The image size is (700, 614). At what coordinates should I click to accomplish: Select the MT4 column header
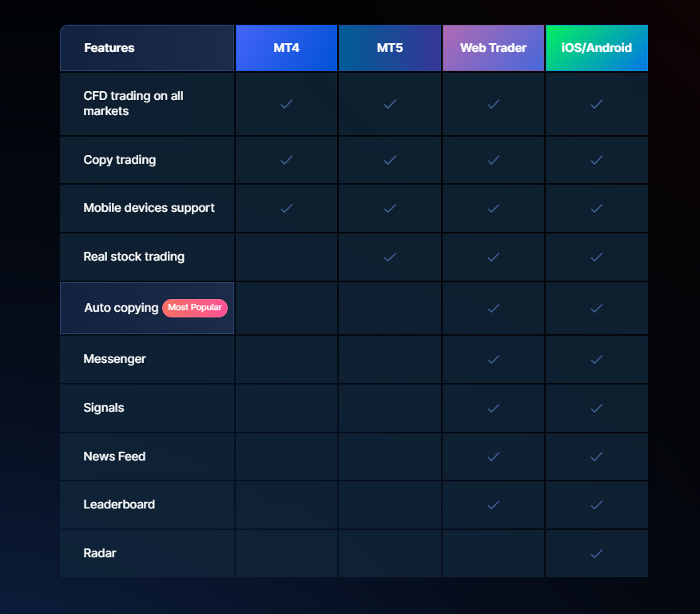[286, 48]
